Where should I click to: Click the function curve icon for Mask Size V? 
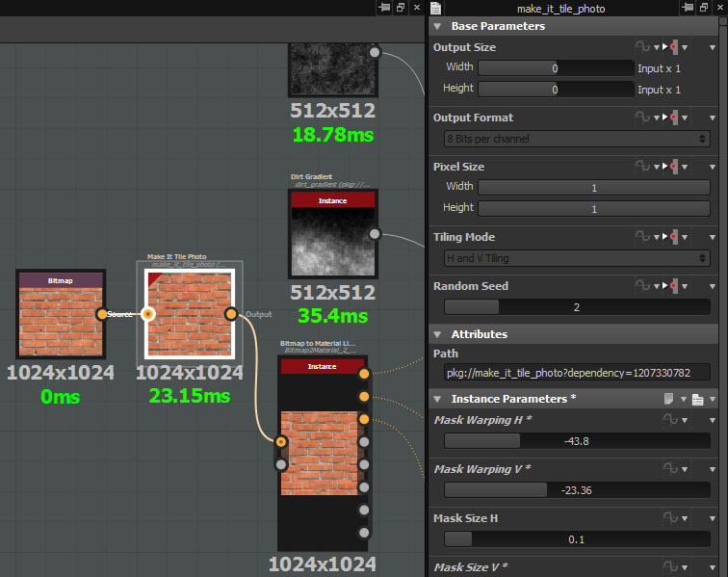click(x=670, y=567)
